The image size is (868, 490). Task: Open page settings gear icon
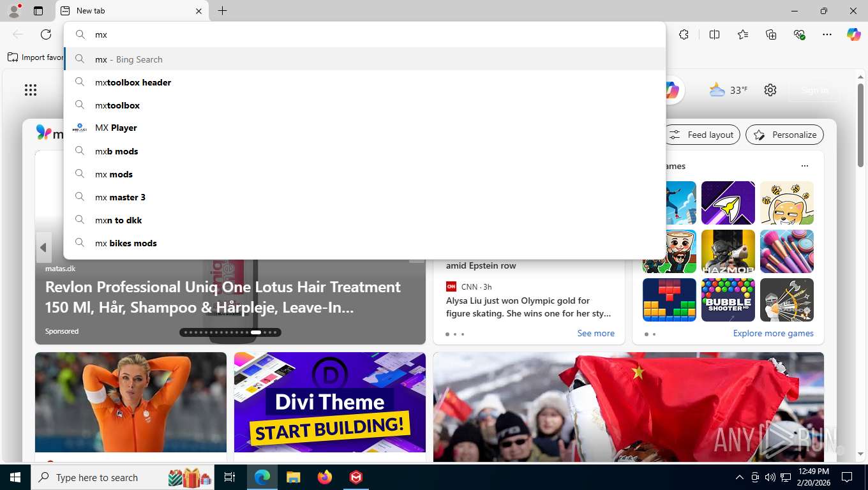tap(770, 90)
